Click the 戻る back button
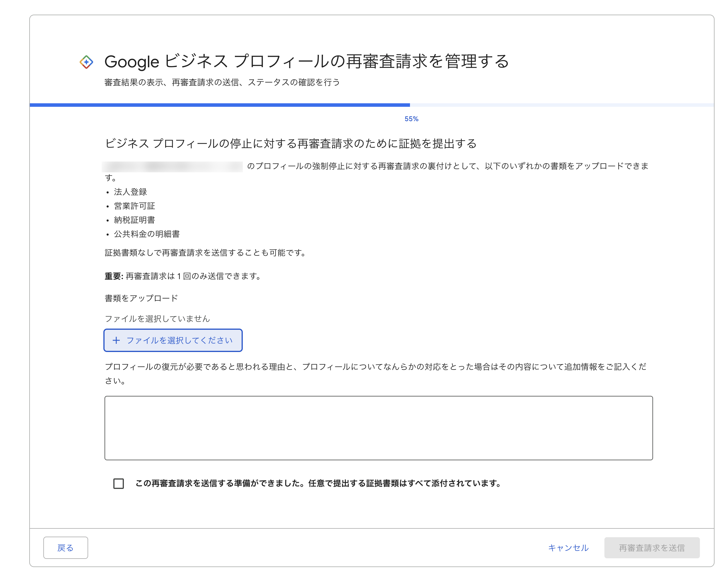This screenshot has width=728, height=577. [66, 547]
